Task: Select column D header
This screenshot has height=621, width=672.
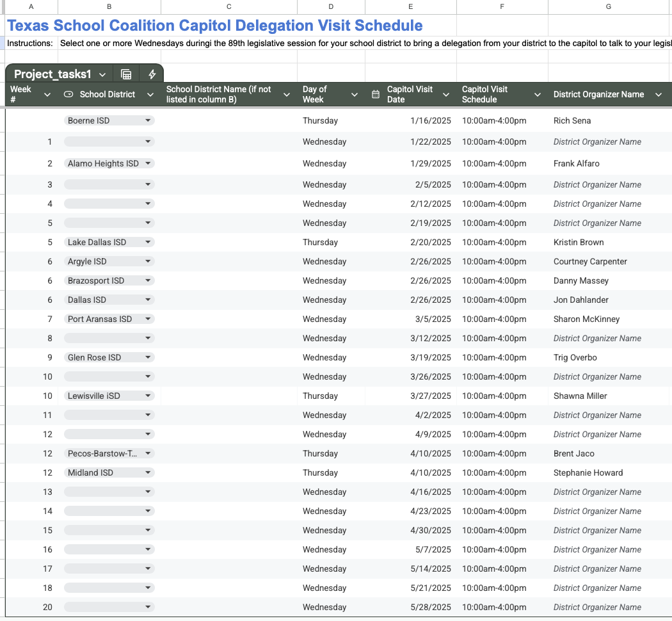Action: tap(331, 7)
